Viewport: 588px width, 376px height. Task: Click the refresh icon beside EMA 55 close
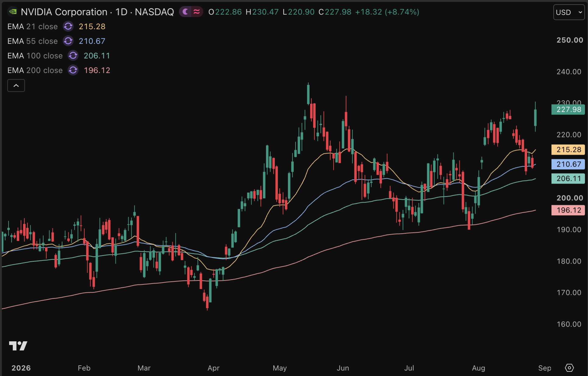coord(68,41)
